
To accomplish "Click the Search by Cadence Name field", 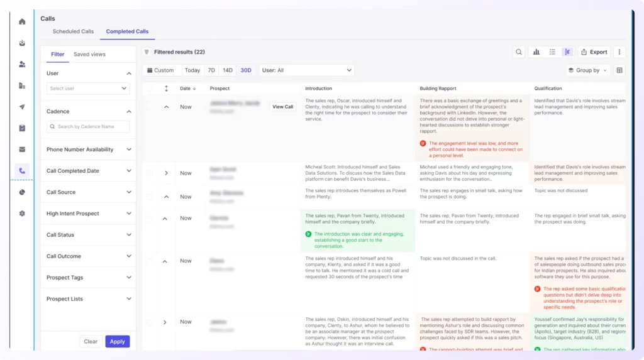I will coord(88,126).
